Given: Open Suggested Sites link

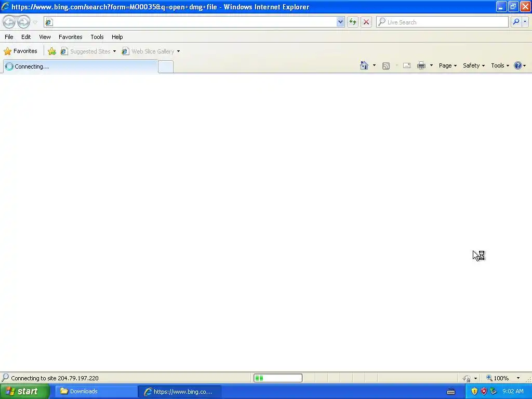Looking at the screenshot, I should pos(86,51).
